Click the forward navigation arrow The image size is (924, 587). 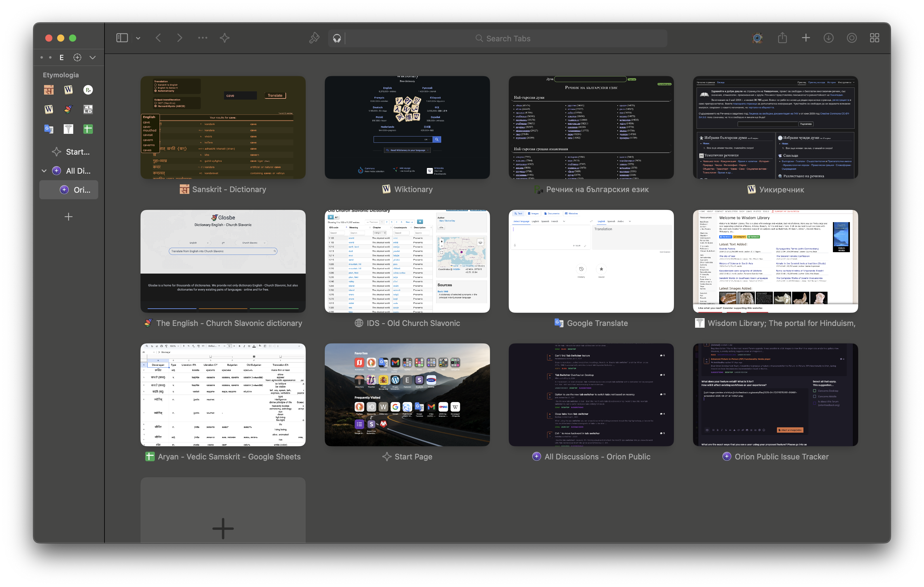tap(180, 38)
